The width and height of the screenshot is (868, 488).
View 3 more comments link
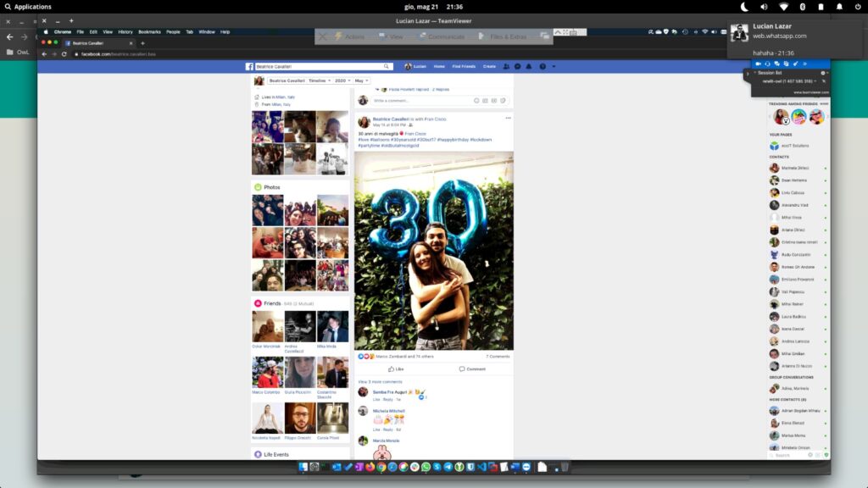point(380,382)
